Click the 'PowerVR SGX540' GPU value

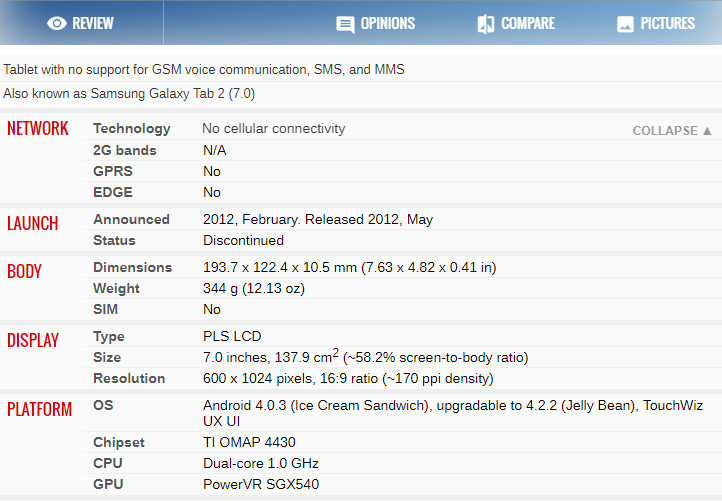(261, 484)
